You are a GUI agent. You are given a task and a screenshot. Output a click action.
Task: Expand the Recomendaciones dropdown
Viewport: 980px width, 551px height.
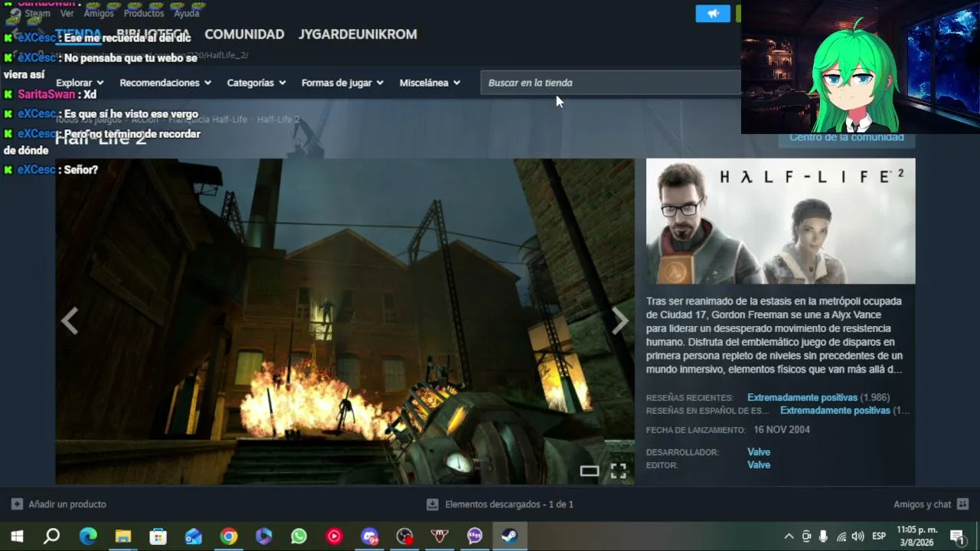coord(165,83)
